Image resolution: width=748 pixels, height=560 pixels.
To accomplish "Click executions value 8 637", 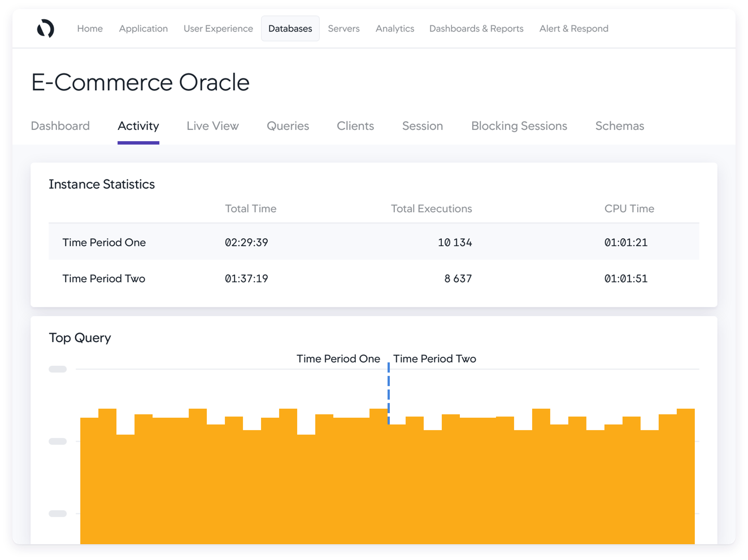I will coord(458,279).
